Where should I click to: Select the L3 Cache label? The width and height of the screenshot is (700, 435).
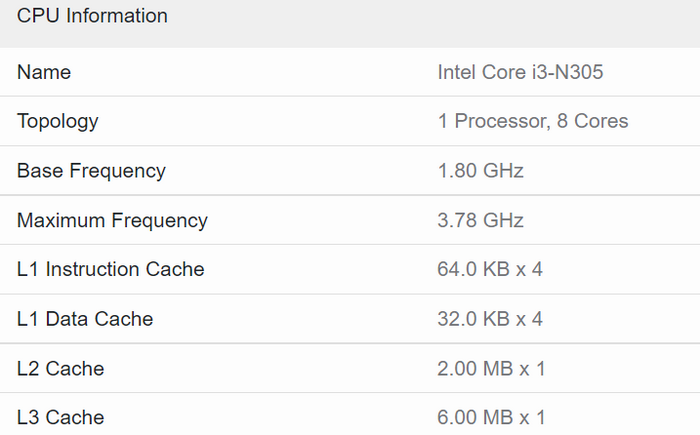tap(60, 417)
